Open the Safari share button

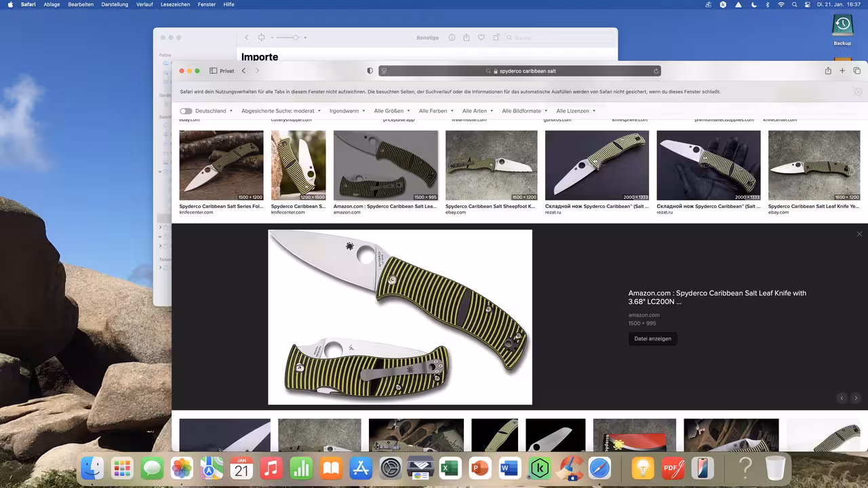coord(828,70)
